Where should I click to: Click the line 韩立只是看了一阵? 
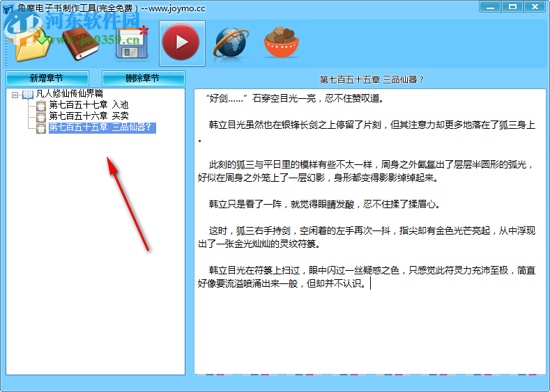pyautogui.click(x=324, y=204)
